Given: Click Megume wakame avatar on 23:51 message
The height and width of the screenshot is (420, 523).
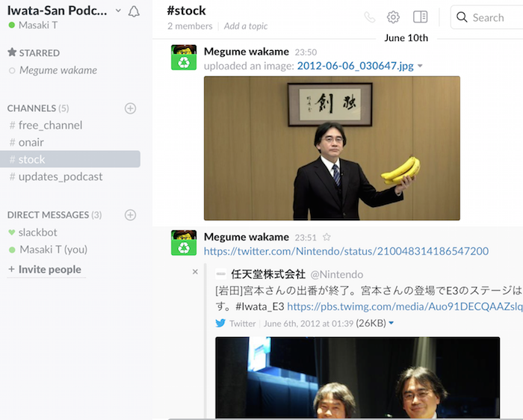Looking at the screenshot, I should click(184, 243).
